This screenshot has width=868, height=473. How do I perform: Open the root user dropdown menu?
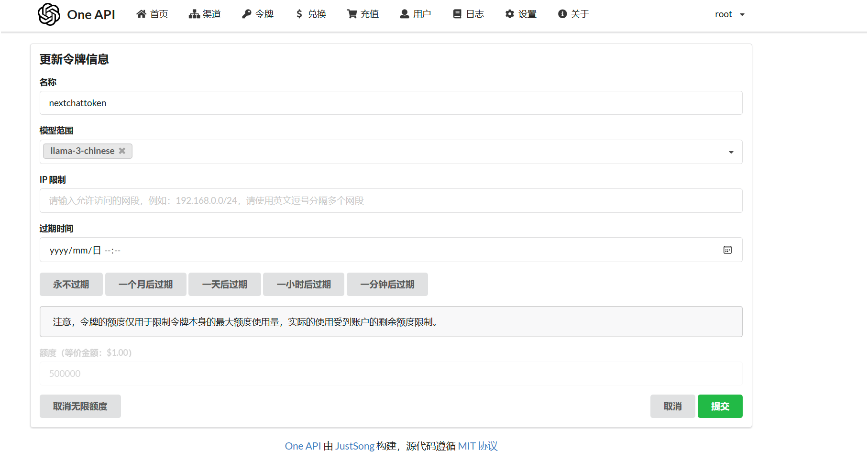pyautogui.click(x=729, y=14)
